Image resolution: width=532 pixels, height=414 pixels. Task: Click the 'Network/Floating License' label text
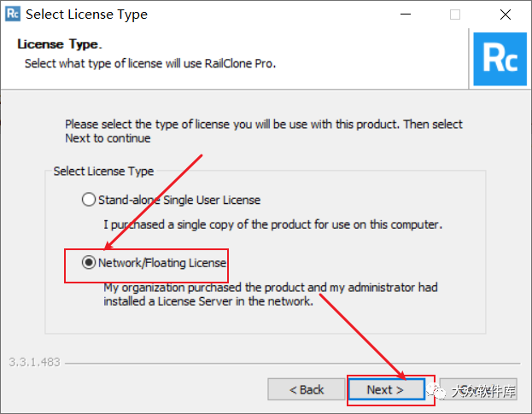[x=162, y=263]
